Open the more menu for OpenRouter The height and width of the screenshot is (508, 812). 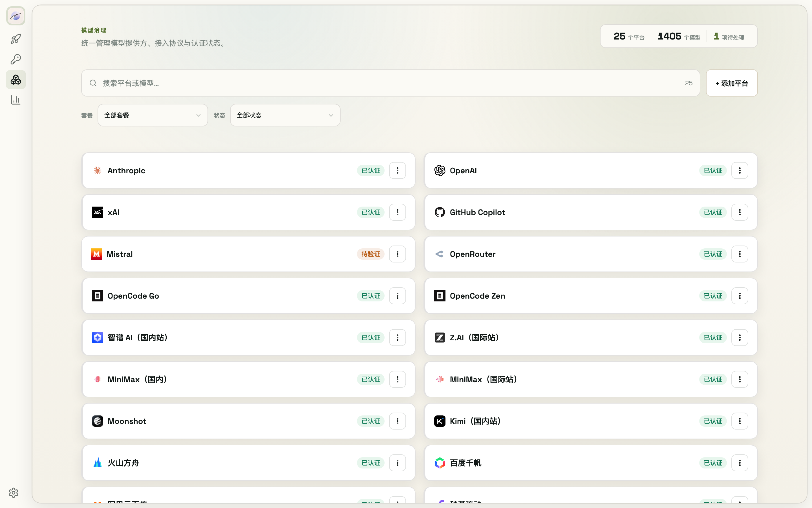740,254
